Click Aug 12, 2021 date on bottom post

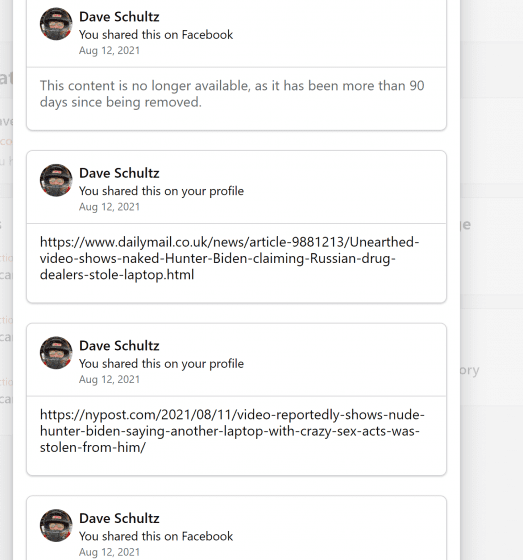tap(109, 552)
